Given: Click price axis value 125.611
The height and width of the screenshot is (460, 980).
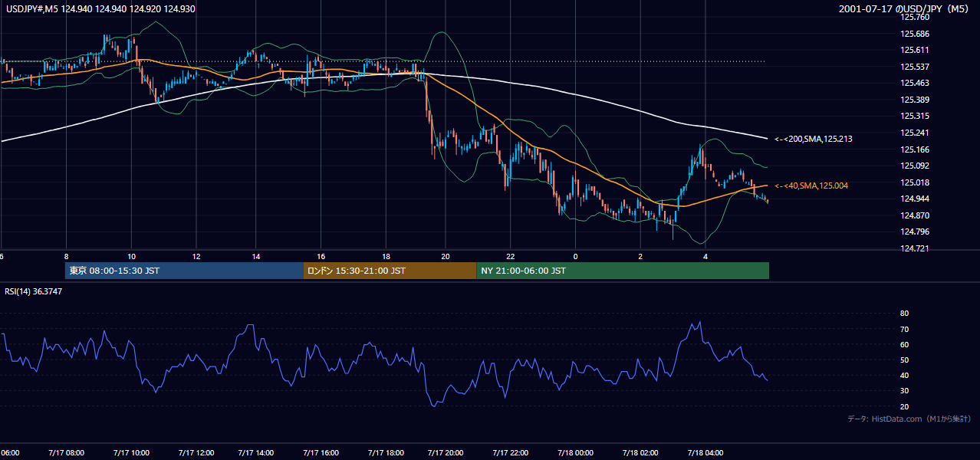Looking at the screenshot, I should 915,50.
